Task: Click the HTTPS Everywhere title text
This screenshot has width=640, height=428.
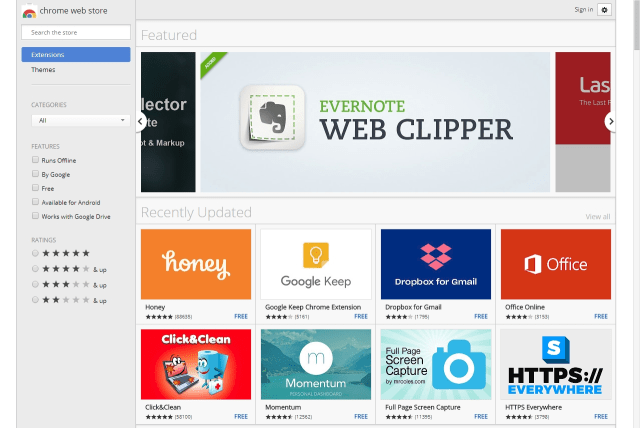Action: (x=533, y=407)
